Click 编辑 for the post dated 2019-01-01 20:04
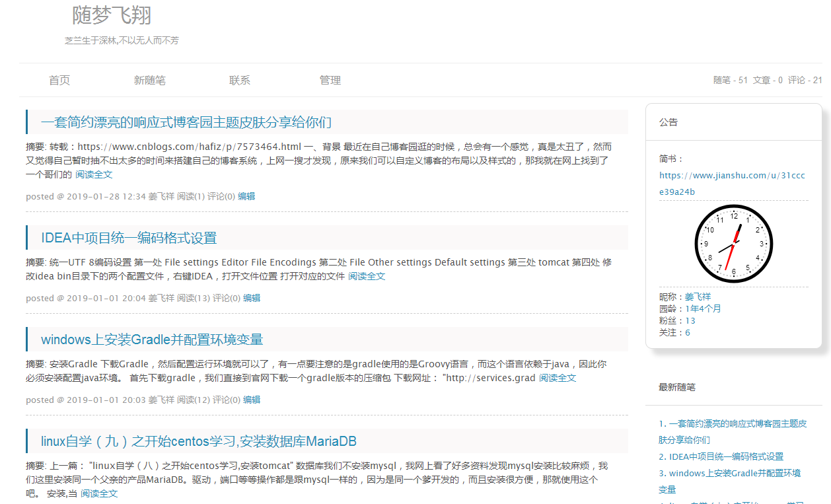This screenshot has width=831, height=504. point(252,298)
